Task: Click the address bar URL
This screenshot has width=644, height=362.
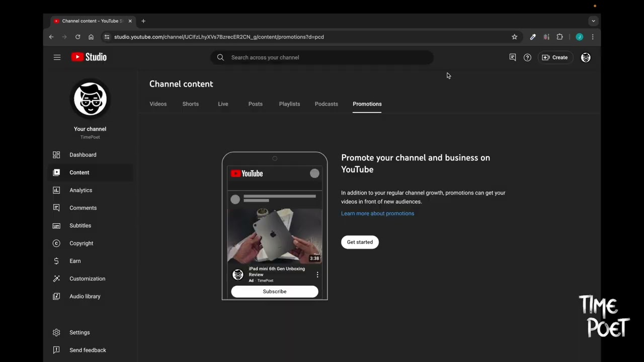Action: 219,37
